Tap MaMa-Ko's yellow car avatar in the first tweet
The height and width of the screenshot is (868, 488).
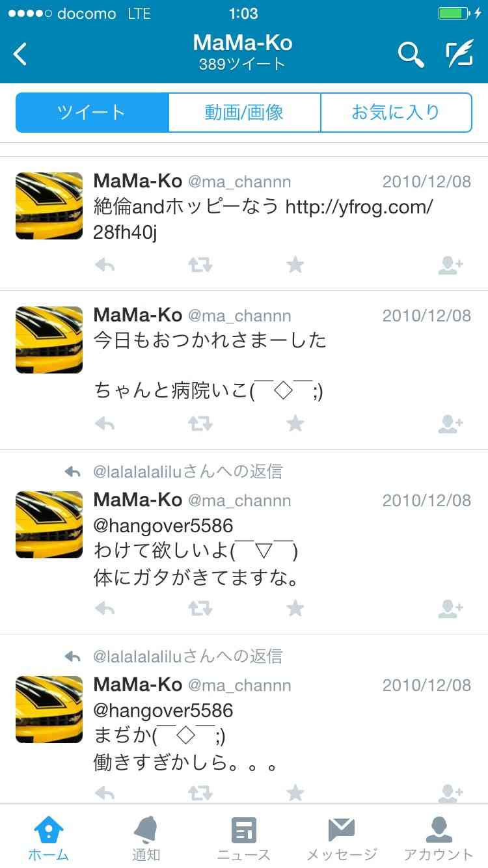click(49, 206)
